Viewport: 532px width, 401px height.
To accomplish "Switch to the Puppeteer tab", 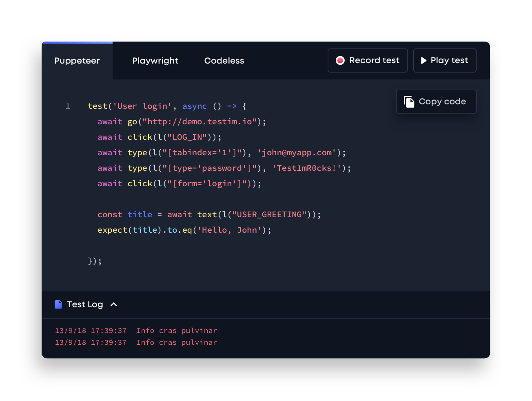I will (77, 61).
